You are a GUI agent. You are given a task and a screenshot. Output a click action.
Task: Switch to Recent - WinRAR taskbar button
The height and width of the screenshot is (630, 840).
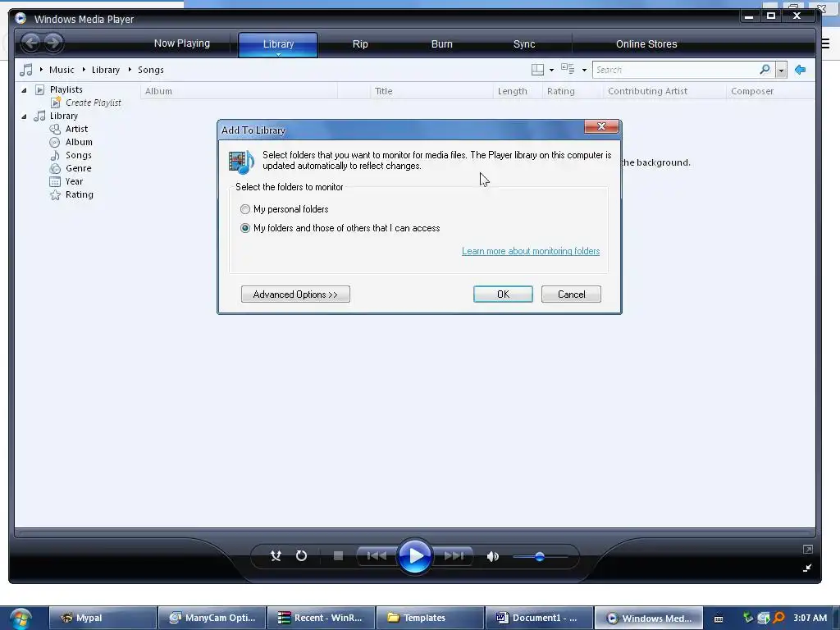click(321, 618)
